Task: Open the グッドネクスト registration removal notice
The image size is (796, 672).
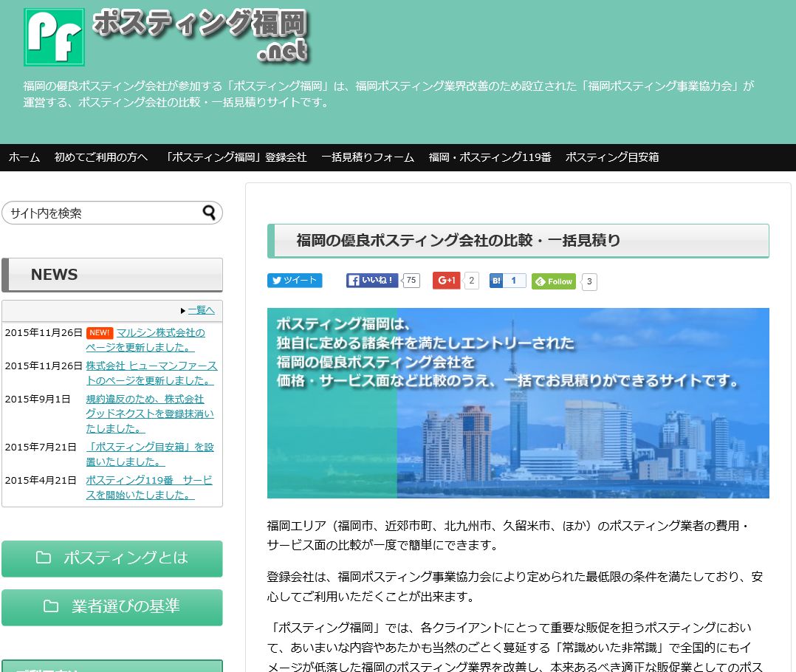Action: pyautogui.click(x=150, y=414)
